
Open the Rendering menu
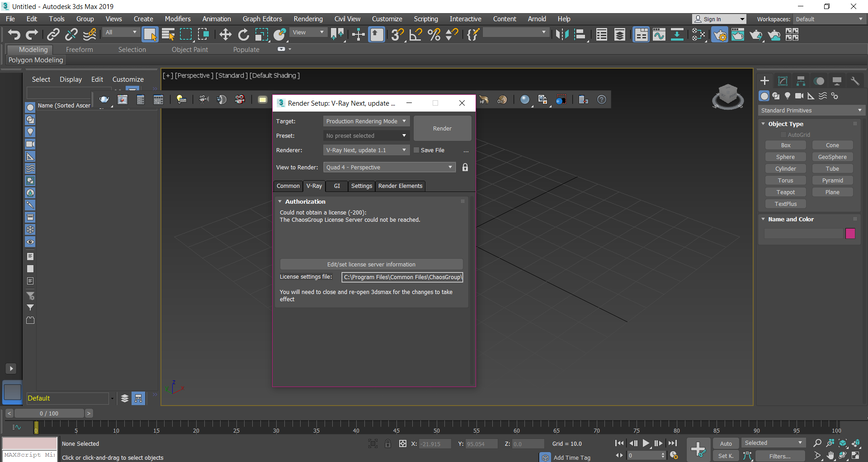(x=308, y=19)
